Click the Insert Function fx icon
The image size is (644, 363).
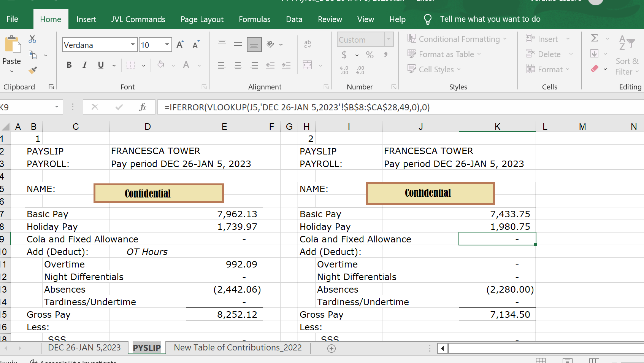coord(143,107)
